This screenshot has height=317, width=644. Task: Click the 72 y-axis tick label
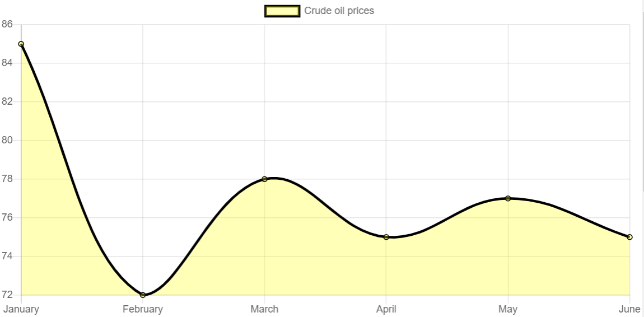(7, 295)
